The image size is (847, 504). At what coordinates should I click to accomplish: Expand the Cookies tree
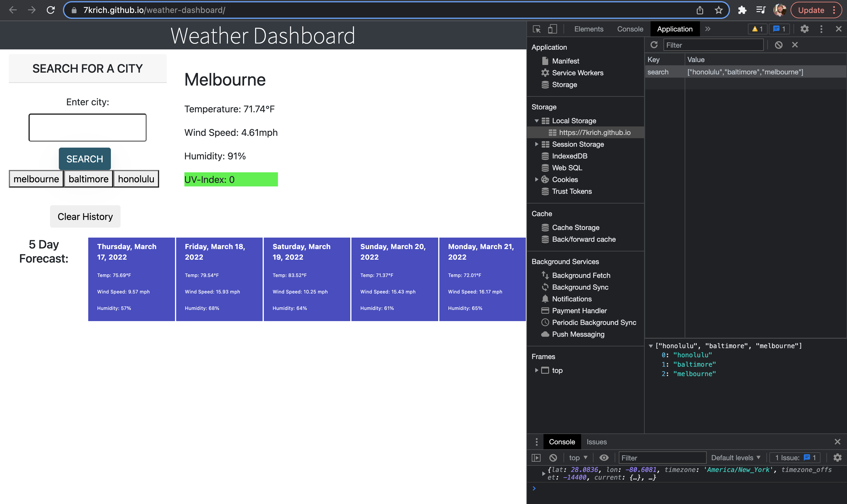(537, 180)
